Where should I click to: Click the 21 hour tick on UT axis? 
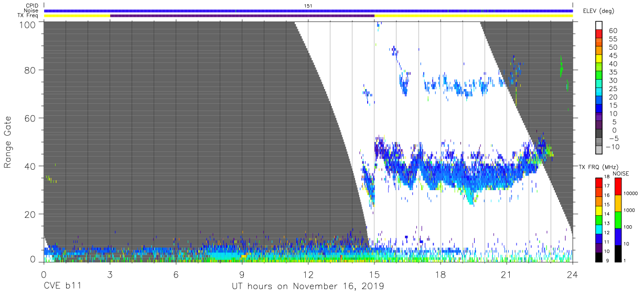tap(507, 274)
